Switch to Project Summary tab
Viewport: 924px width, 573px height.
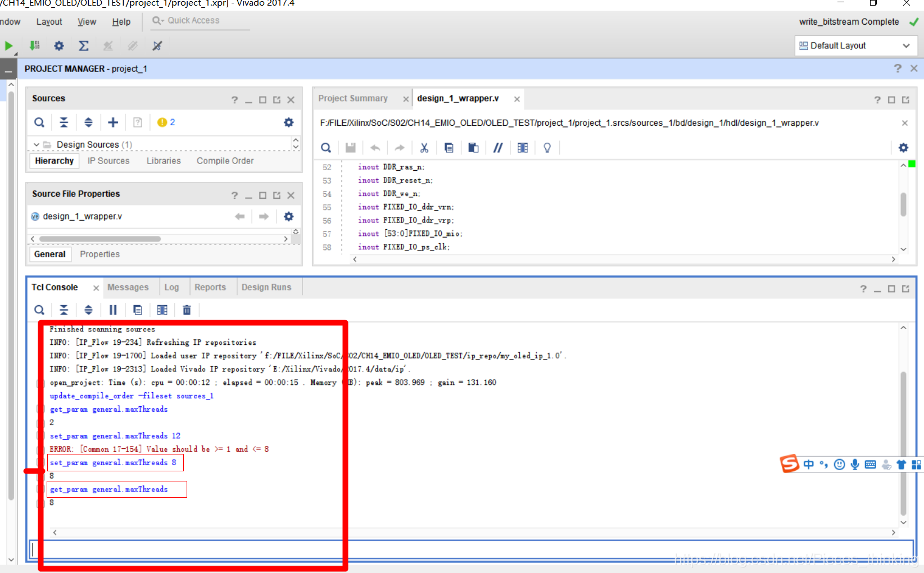[353, 98]
